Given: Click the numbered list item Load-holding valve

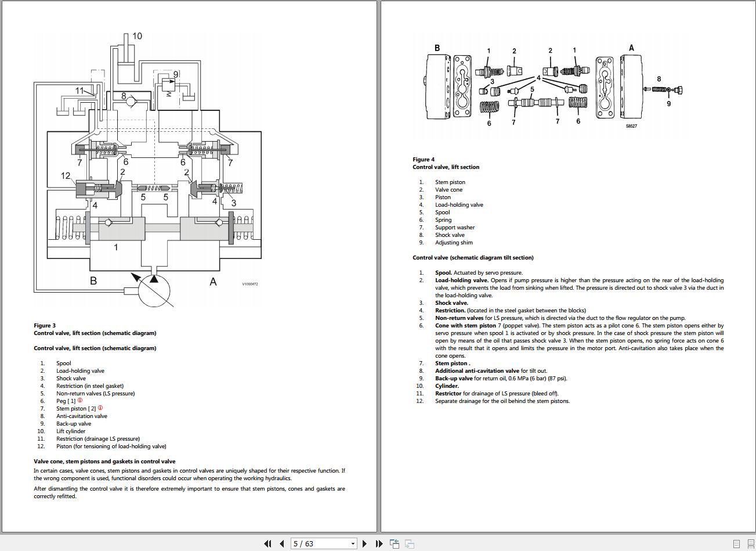Looking at the screenshot, I should pyautogui.click(x=81, y=370).
